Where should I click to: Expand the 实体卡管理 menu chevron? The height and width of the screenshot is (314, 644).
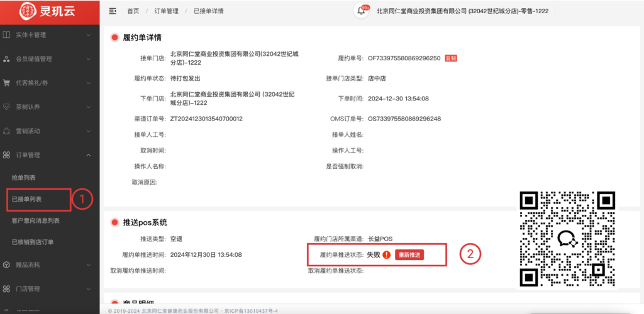coord(88,35)
